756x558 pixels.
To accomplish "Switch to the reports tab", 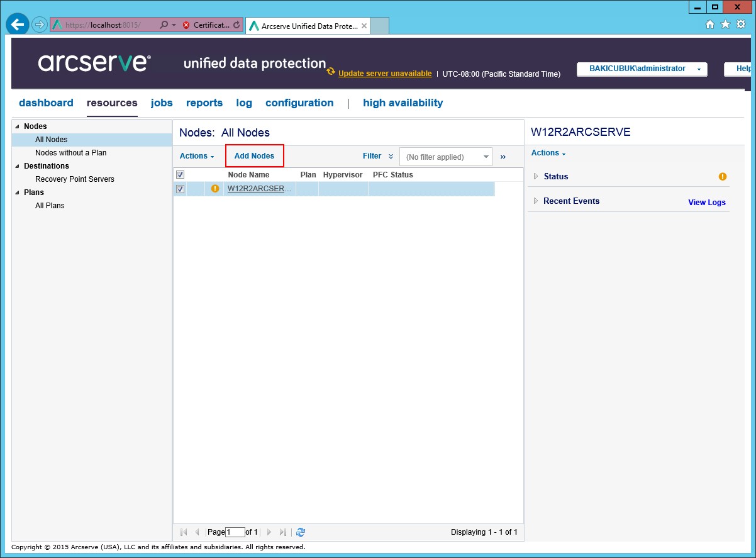I will coord(204,103).
